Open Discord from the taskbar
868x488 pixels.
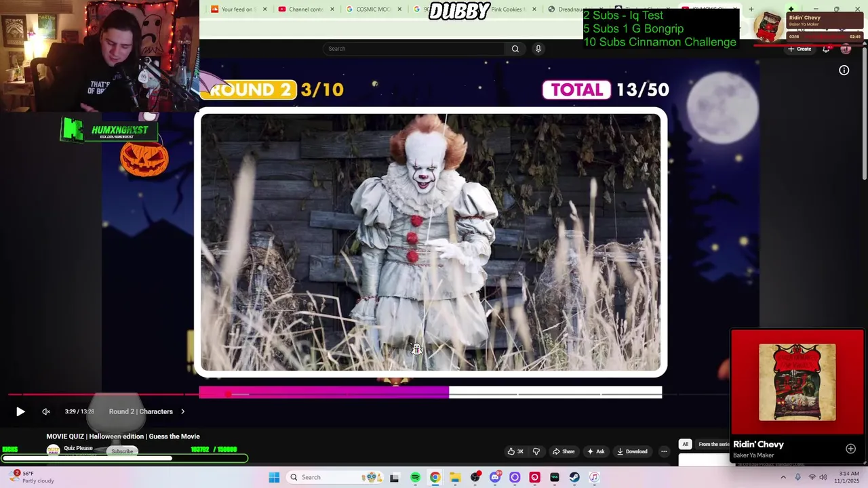point(495,477)
